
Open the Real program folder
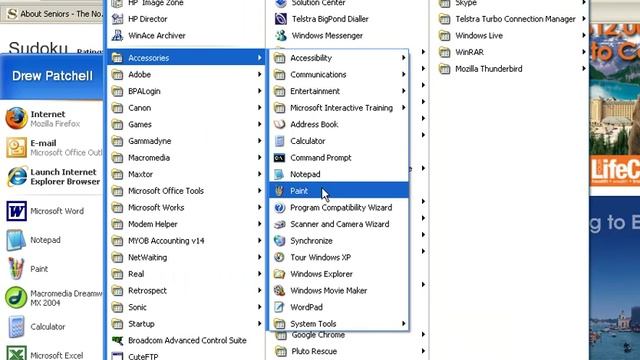186,274
